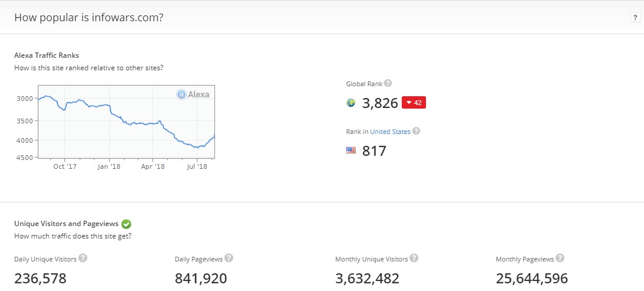
Task: Click the 'How popular is infowars.com?' heading
Action: [89, 18]
